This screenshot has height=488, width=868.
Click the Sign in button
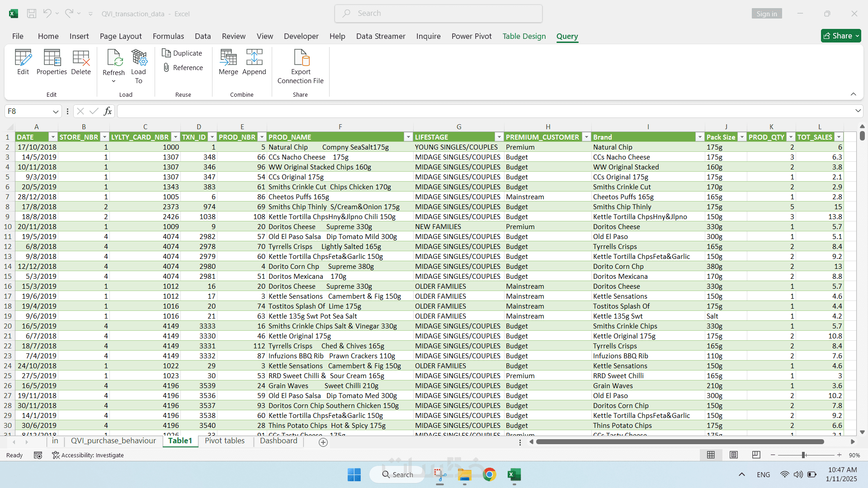point(767,14)
